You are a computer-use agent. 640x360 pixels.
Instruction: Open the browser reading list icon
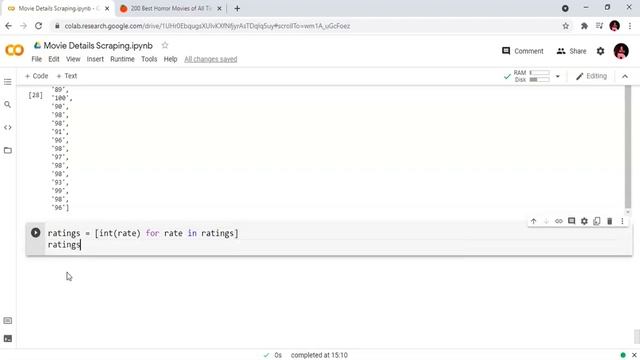599,26
